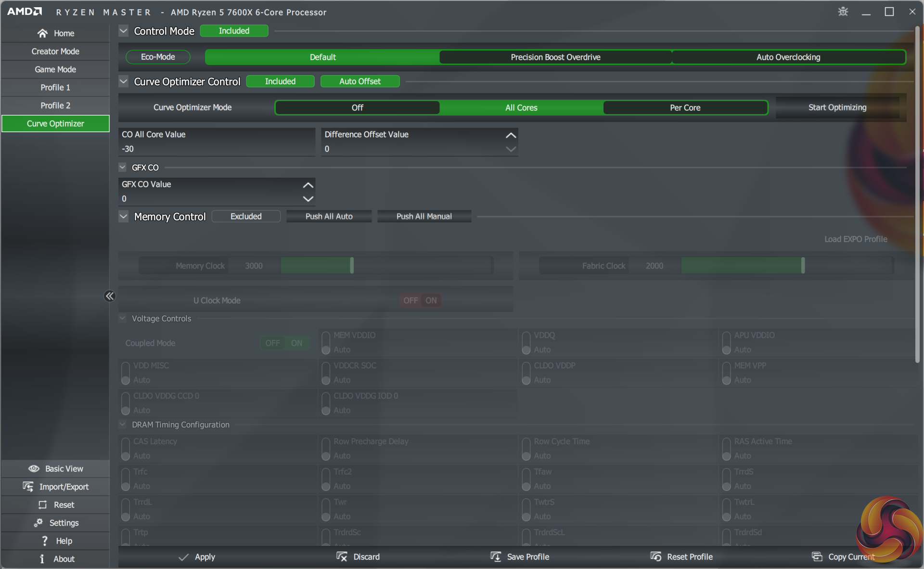Increase GFX CO Value with up arrow
The image size is (924, 569).
308,185
